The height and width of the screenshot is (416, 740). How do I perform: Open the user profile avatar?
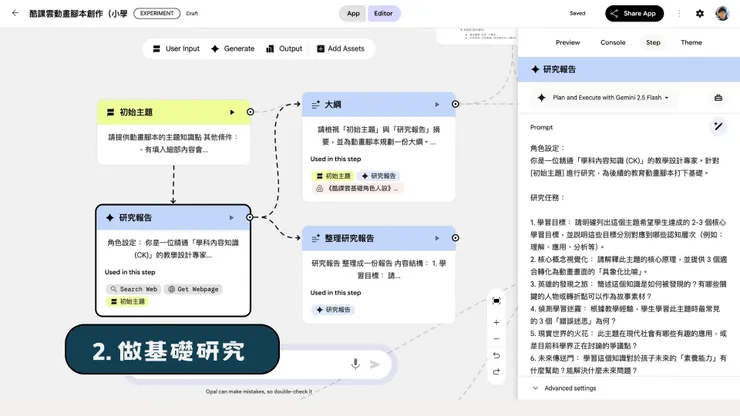[x=722, y=14]
